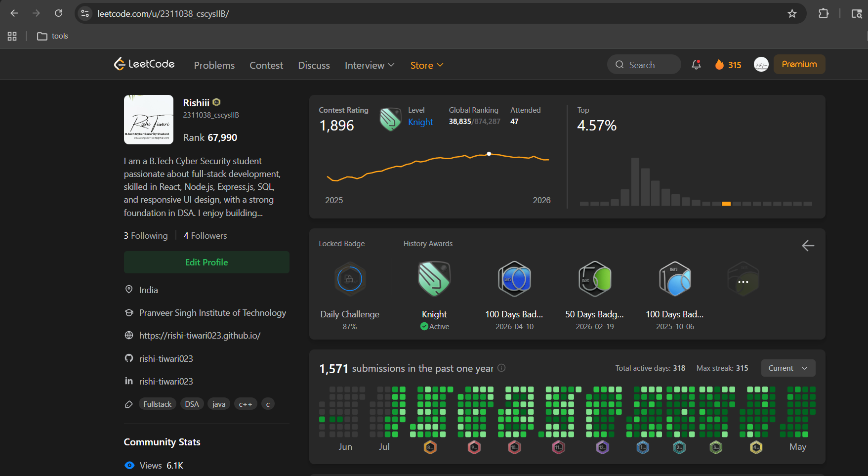
Task: Open the apps grid in the bookmarks bar
Action: (x=12, y=36)
